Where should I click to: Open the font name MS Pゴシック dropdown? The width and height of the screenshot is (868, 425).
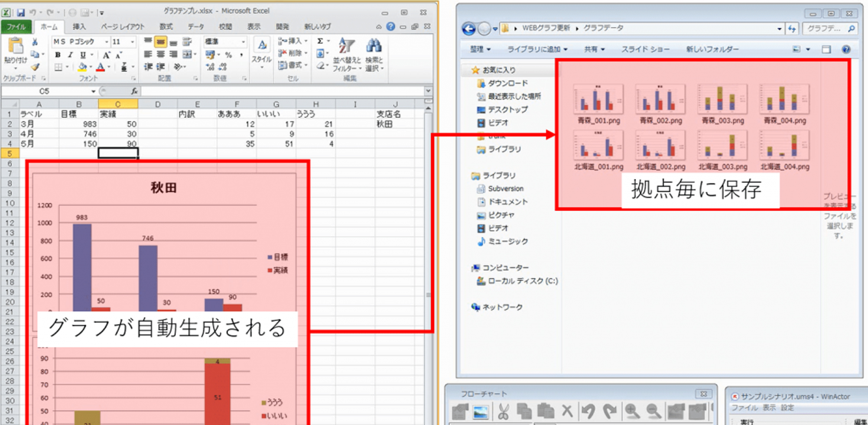click(x=107, y=42)
